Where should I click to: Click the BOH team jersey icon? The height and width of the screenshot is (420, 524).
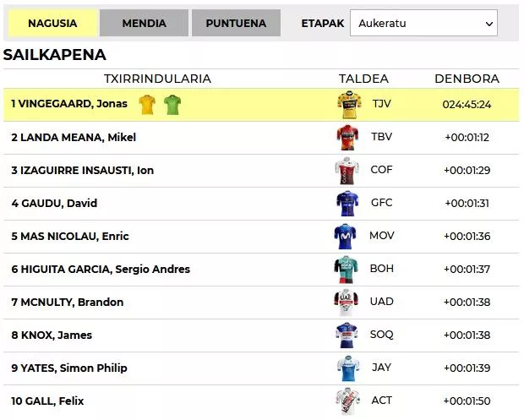point(347,270)
